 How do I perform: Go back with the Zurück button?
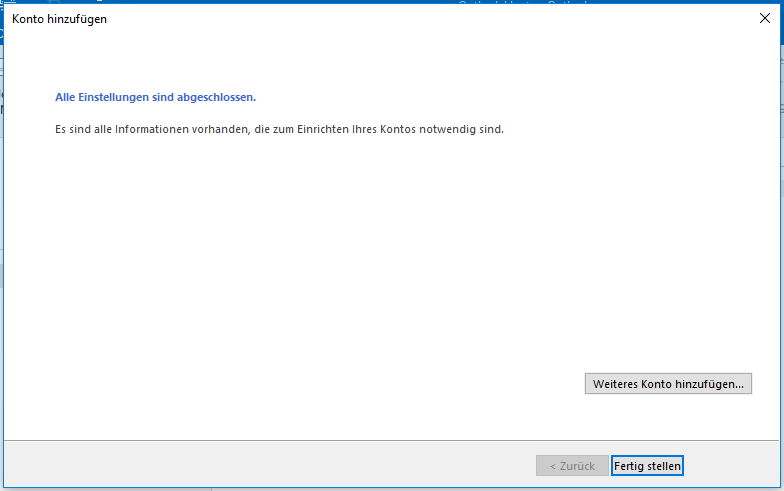click(x=572, y=466)
